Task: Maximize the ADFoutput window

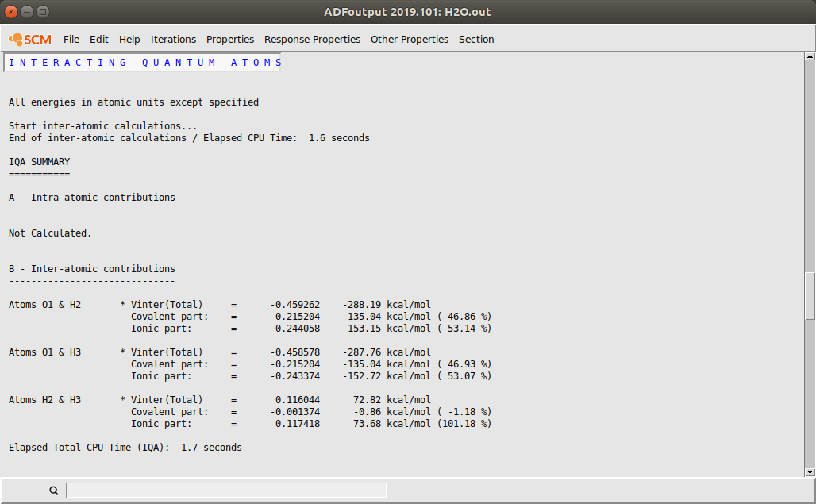Action: 43,11
